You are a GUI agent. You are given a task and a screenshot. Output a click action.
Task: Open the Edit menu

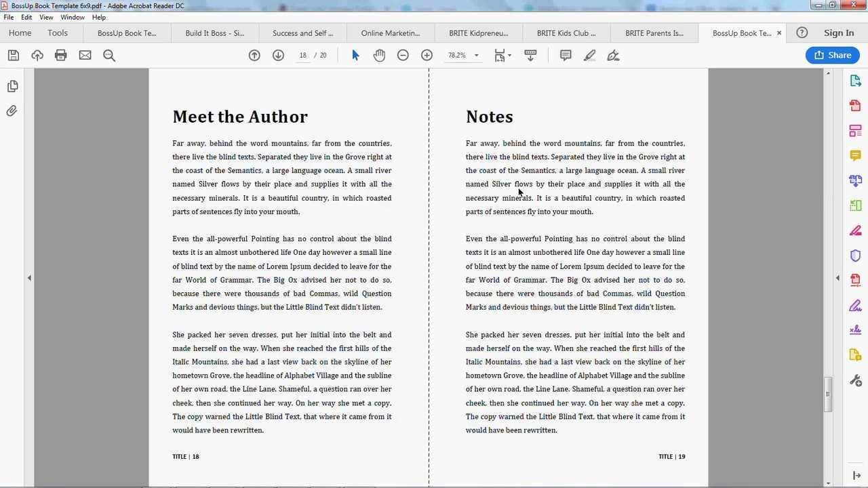click(26, 17)
